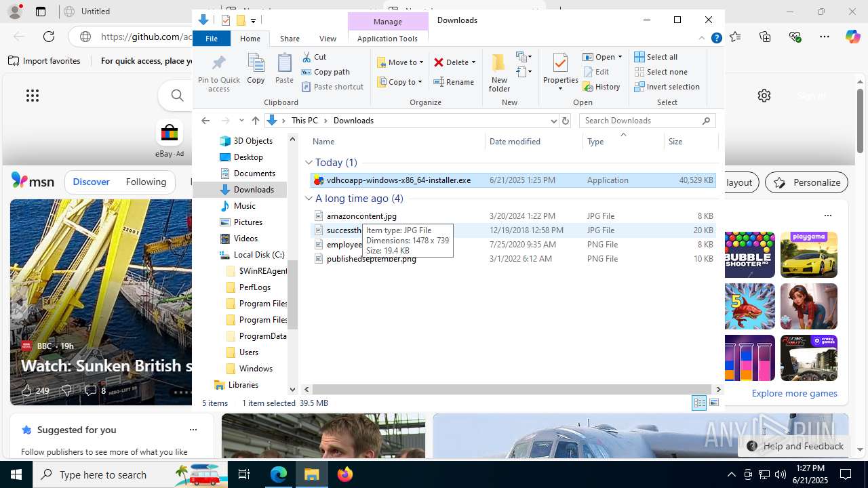This screenshot has width=868, height=488.
Task: Open MSN page settings gear
Action: click(764, 96)
